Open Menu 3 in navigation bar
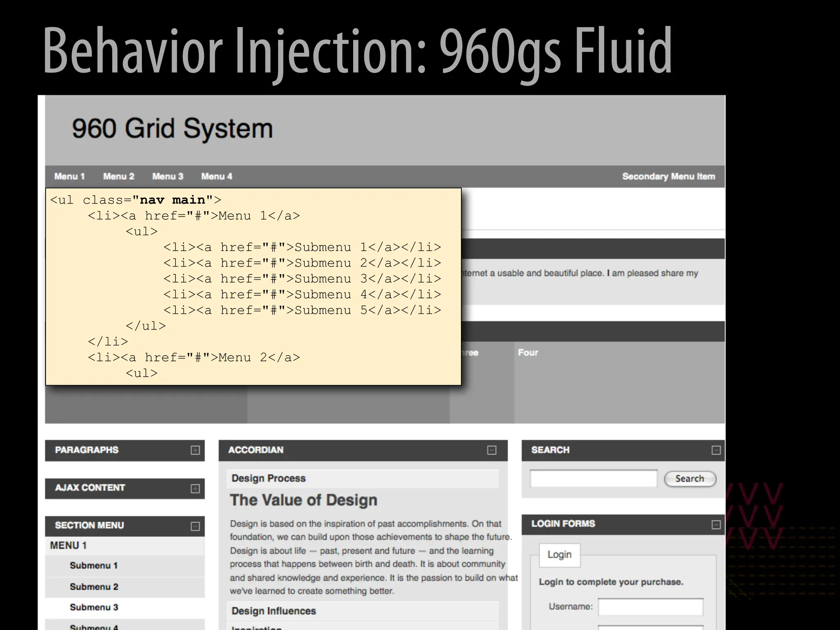Viewport: 840px width, 630px height. (x=168, y=176)
